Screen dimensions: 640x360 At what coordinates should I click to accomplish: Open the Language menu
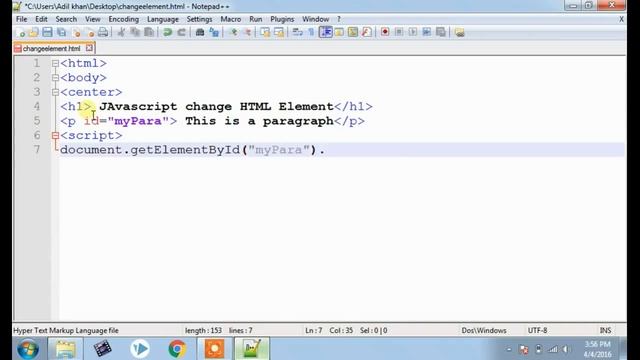click(163, 19)
